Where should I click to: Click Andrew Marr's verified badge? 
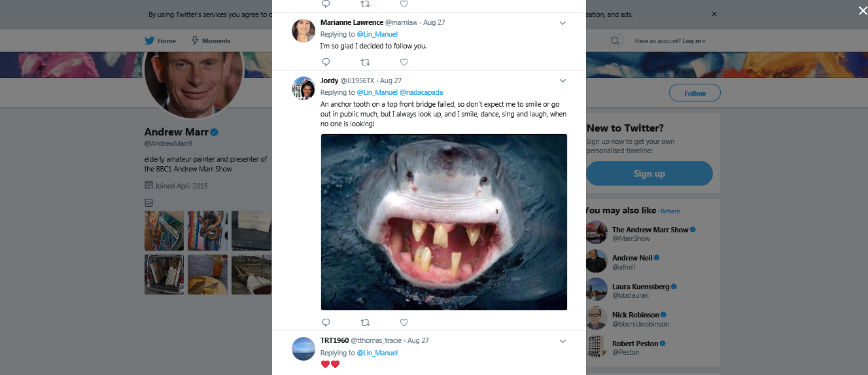215,132
